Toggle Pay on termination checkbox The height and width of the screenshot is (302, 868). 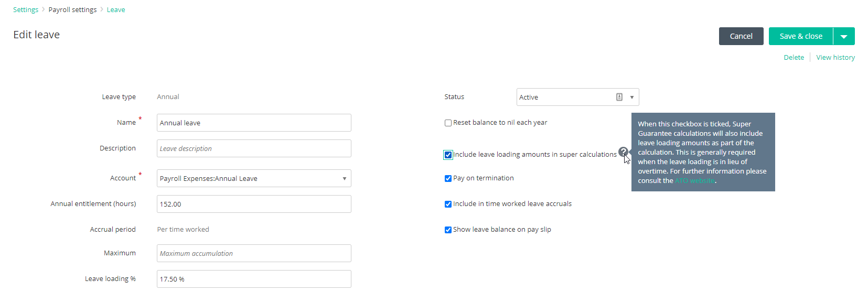tap(448, 178)
